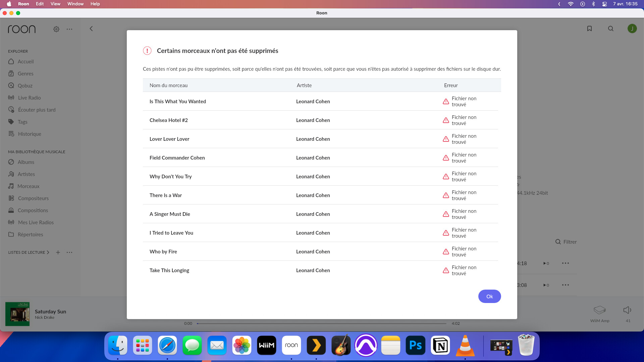Open the WiiM Amp zone selector
This screenshot has height=362, width=644.
(x=600, y=314)
